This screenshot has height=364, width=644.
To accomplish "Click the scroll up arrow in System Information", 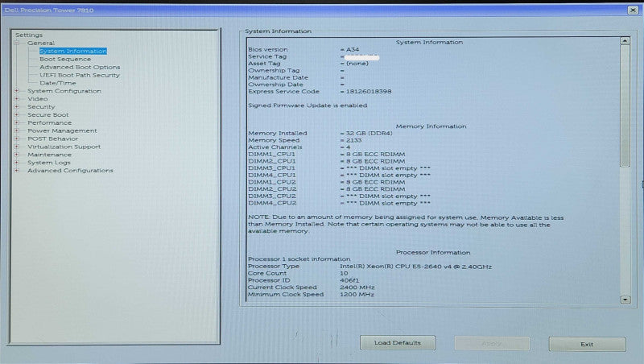I will (625, 41).
